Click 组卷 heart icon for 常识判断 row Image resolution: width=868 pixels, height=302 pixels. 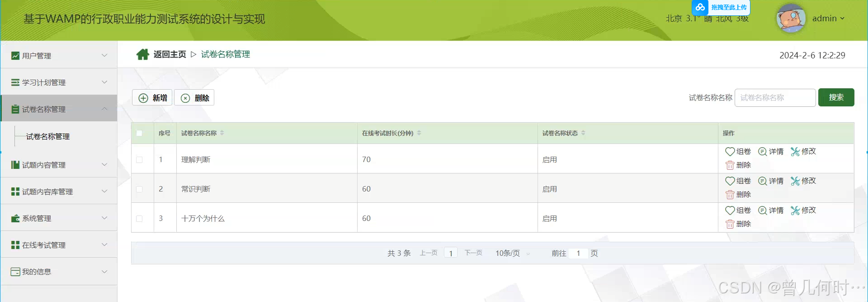[x=730, y=181]
